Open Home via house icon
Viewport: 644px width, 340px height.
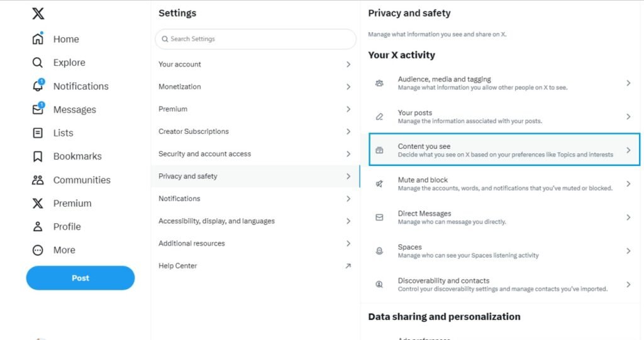(x=38, y=39)
